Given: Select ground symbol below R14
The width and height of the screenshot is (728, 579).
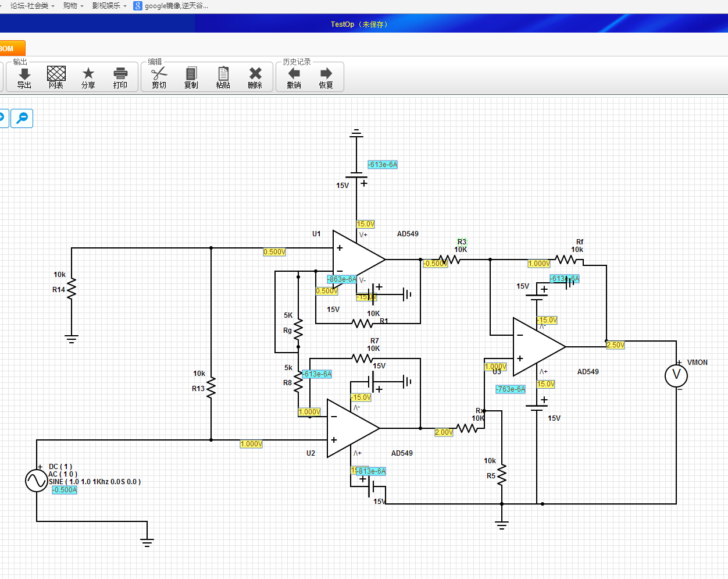Looking at the screenshot, I should point(72,339).
